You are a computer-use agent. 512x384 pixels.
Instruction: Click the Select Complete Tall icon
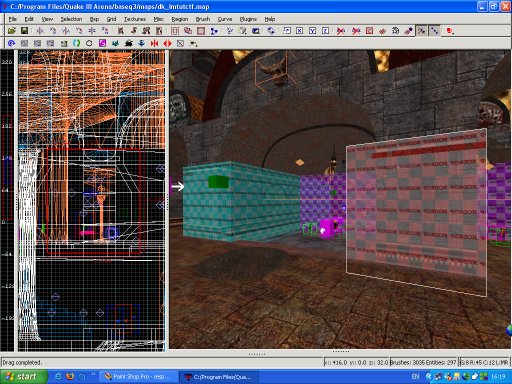click(x=121, y=31)
